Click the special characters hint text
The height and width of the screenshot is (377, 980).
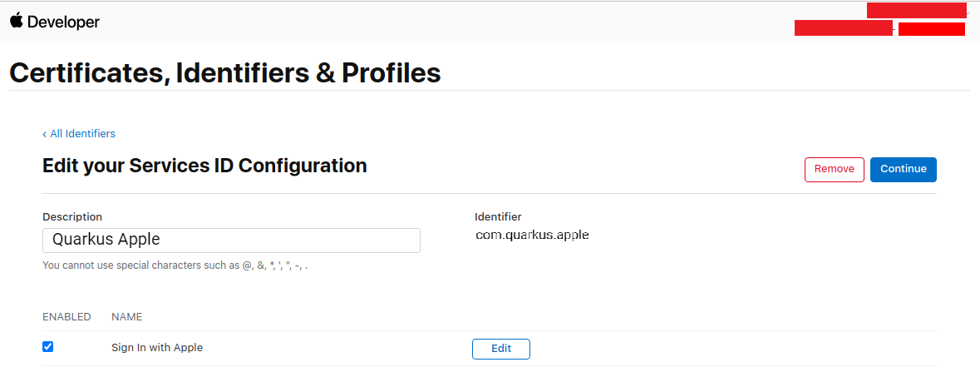click(175, 265)
